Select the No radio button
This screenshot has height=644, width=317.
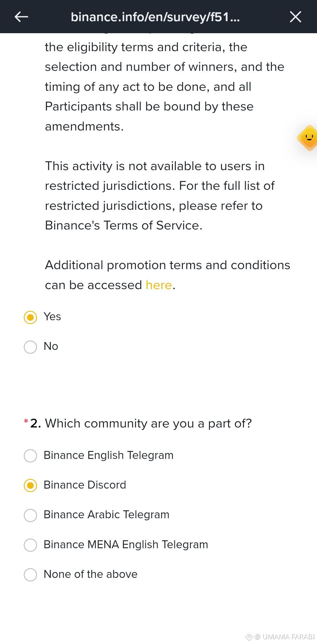(x=30, y=347)
